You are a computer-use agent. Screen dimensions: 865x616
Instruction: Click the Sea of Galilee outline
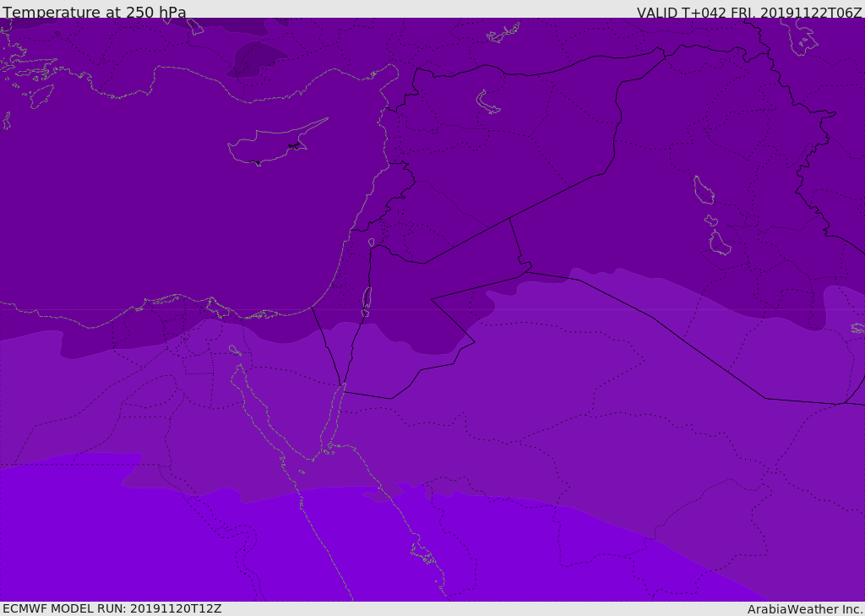[x=371, y=243]
